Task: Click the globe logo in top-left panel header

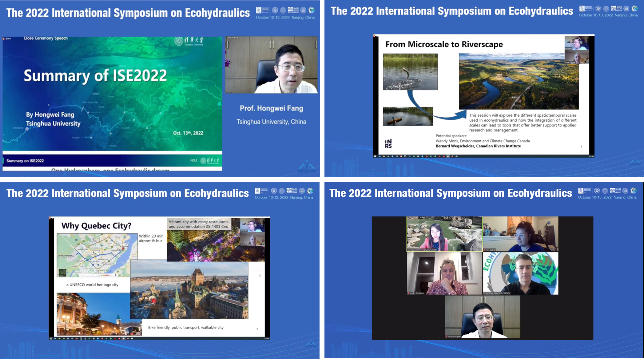Action: click(312, 10)
